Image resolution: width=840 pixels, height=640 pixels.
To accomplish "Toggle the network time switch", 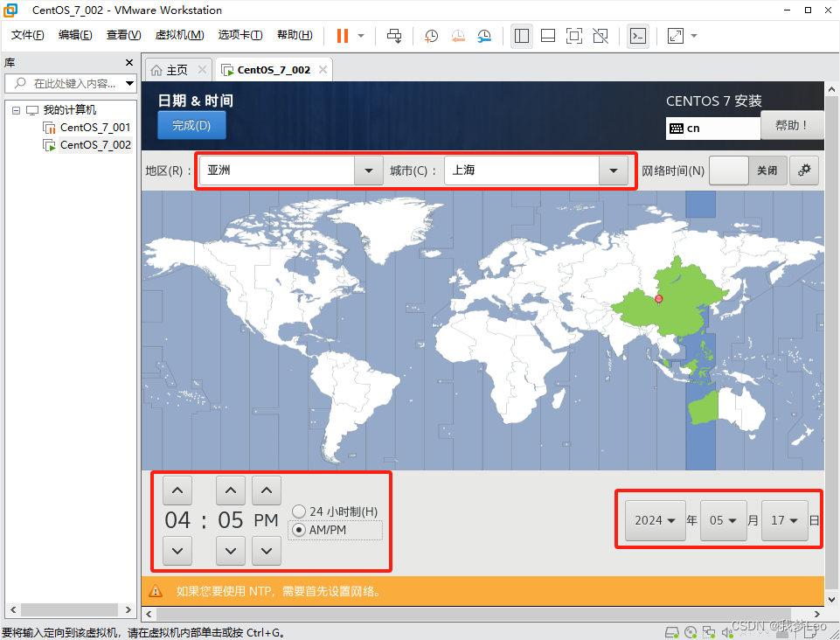I will (748, 170).
